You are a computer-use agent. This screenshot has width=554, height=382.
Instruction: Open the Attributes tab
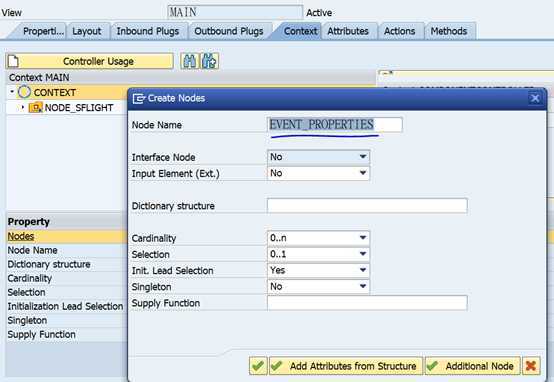point(348,31)
